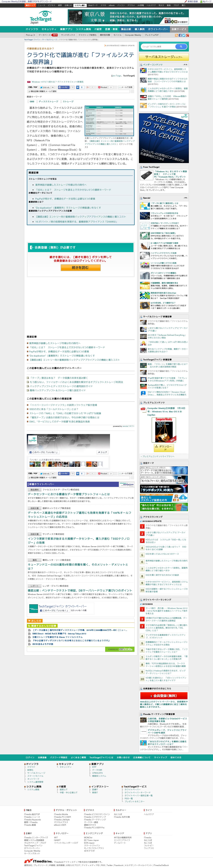213x868 pixels.
Task: Open the deduplication appliance comparison table thumbnail
Action: pos(109,121)
